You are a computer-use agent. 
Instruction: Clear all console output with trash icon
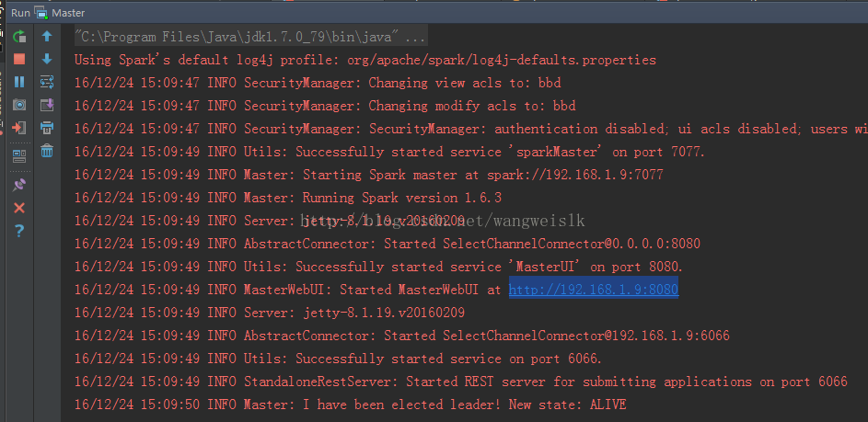click(46, 151)
